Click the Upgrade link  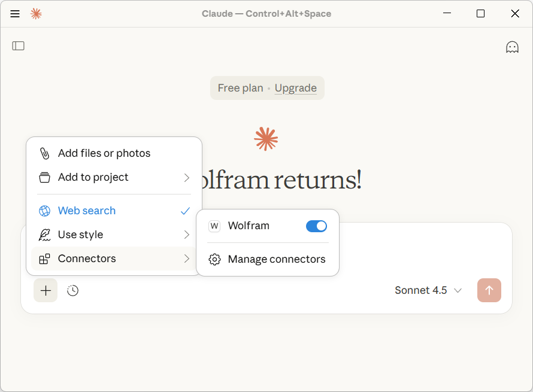[x=295, y=88]
